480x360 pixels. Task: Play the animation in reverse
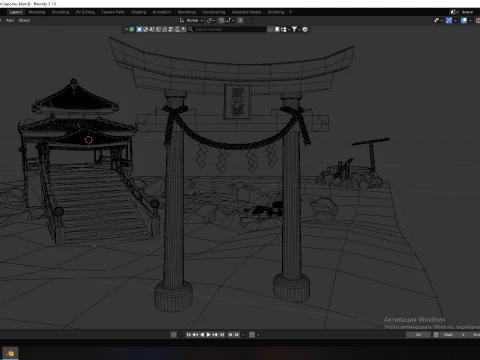(202, 334)
